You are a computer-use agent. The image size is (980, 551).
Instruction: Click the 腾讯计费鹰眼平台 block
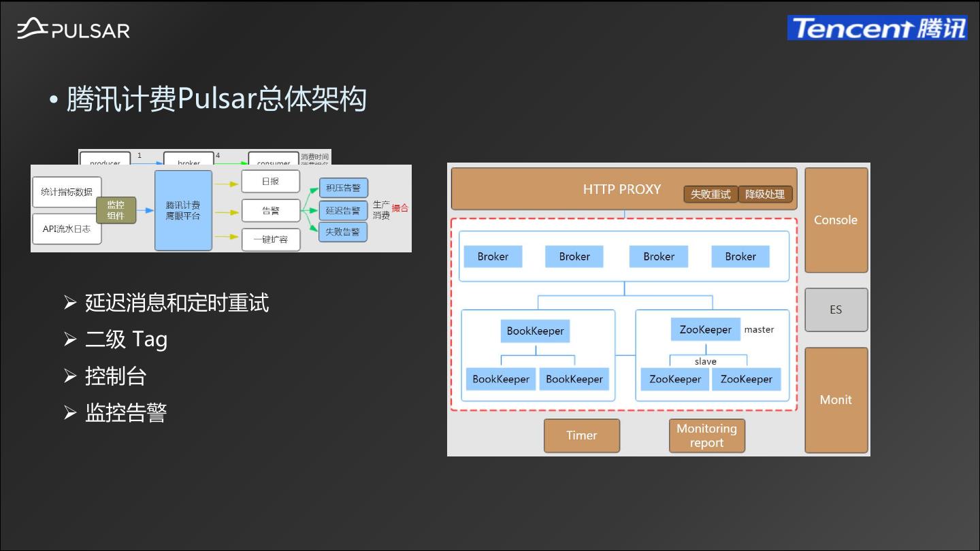[183, 210]
